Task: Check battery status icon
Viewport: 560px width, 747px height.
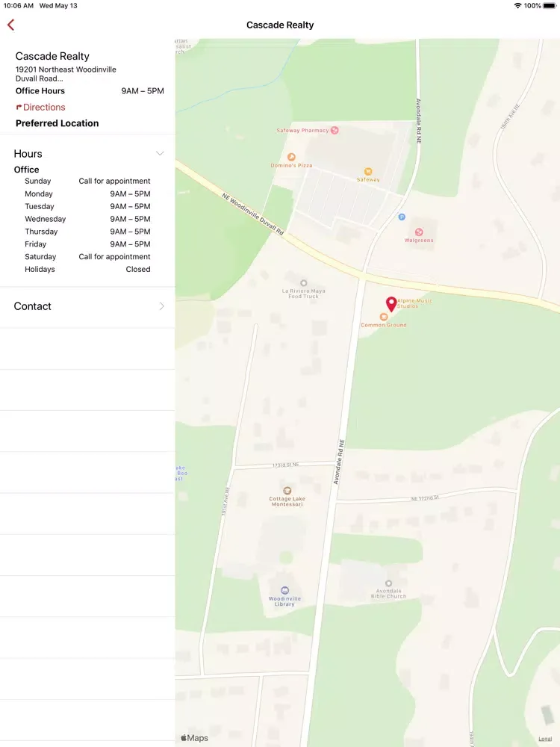Action: coord(549,6)
